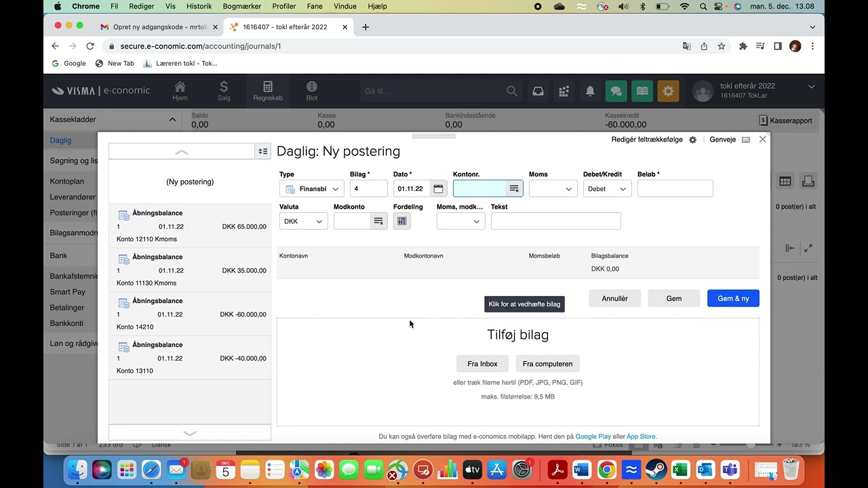Open the Moms, modkonto dropdown
This screenshot has width=868, height=488.
[x=461, y=221]
